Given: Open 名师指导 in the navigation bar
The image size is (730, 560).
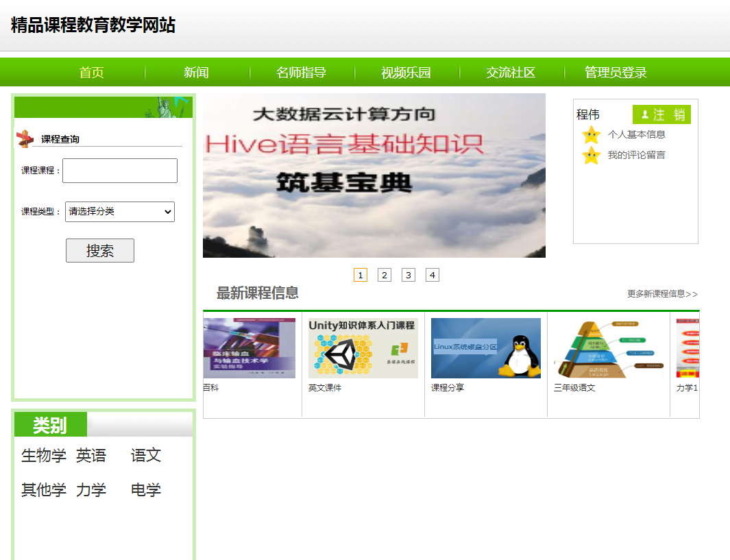Looking at the screenshot, I should 302,73.
